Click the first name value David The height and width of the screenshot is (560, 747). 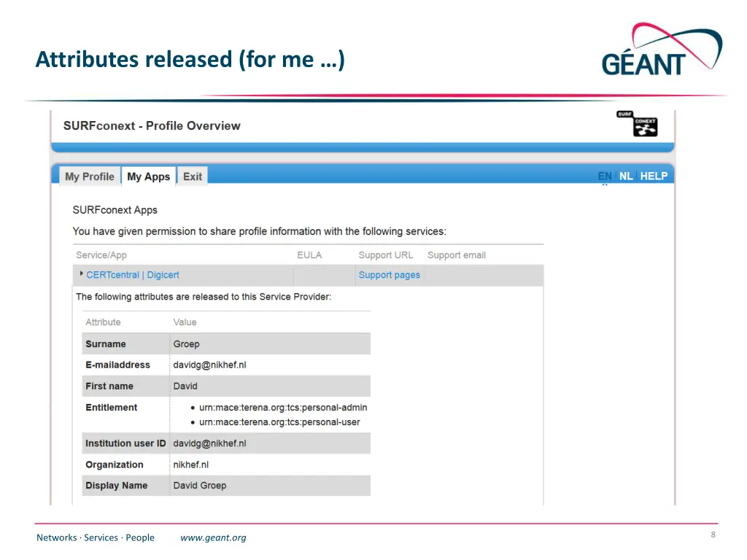pyautogui.click(x=185, y=386)
